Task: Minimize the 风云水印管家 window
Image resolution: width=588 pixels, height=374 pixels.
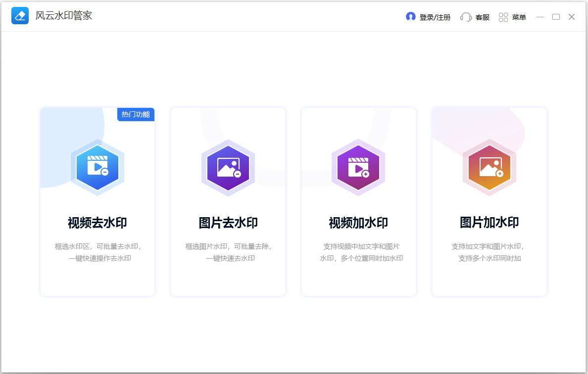Action: [540, 17]
